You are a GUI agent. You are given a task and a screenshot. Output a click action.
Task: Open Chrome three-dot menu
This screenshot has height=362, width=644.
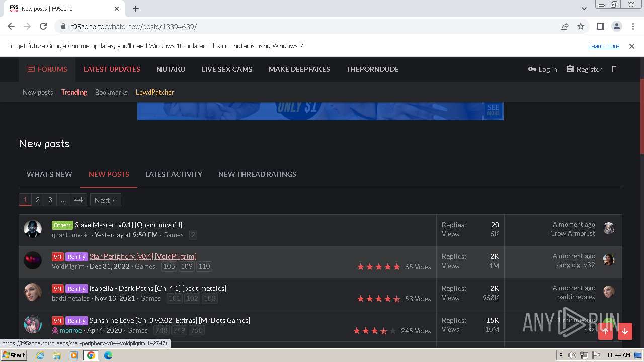pyautogui.click(x=632, y=26)
